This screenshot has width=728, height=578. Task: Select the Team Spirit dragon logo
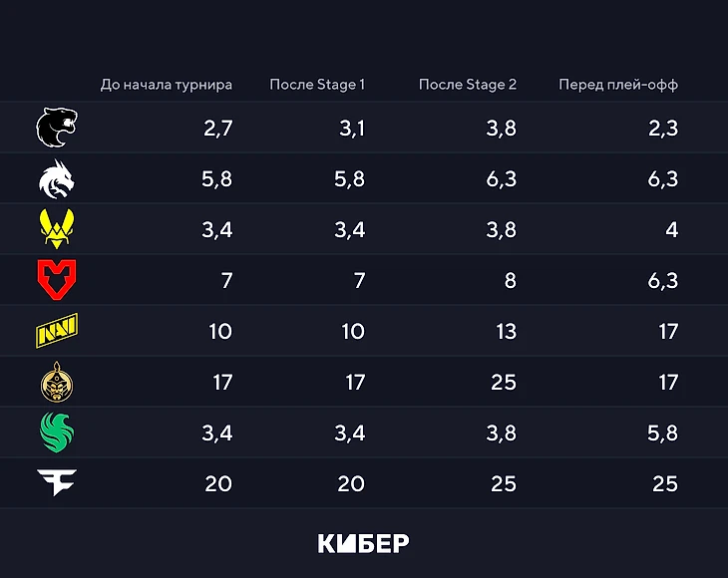coord(57,179)
